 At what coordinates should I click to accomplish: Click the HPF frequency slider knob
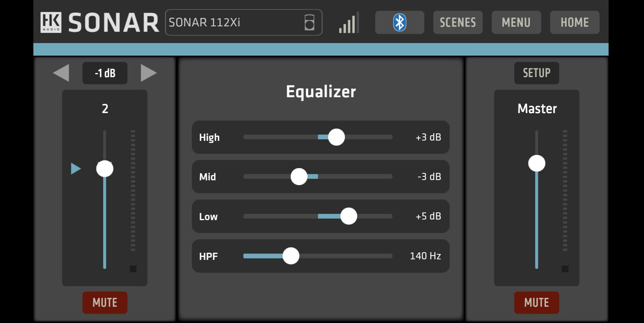point(291,256)
